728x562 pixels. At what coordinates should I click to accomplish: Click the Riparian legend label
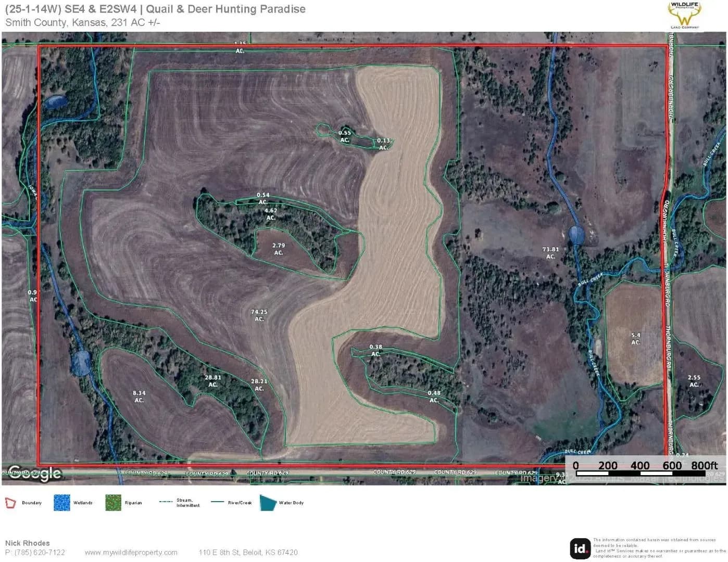[133, 503]
